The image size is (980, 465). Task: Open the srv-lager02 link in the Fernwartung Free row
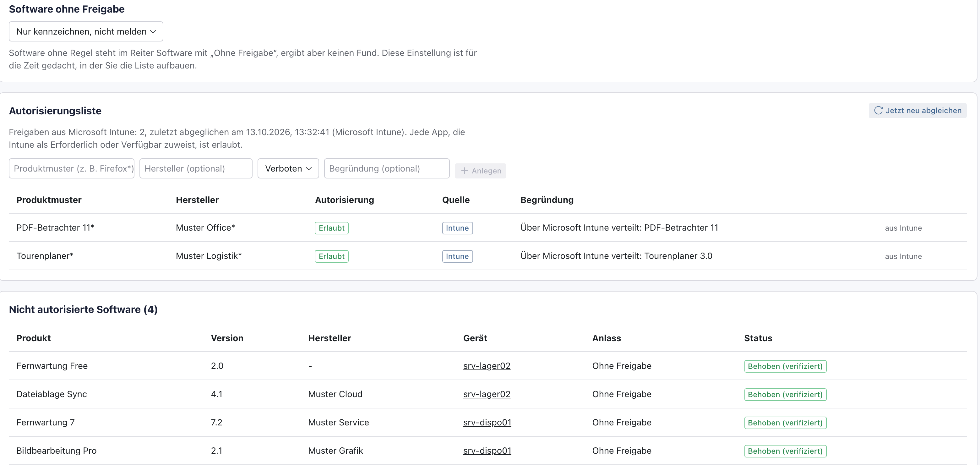487,366
